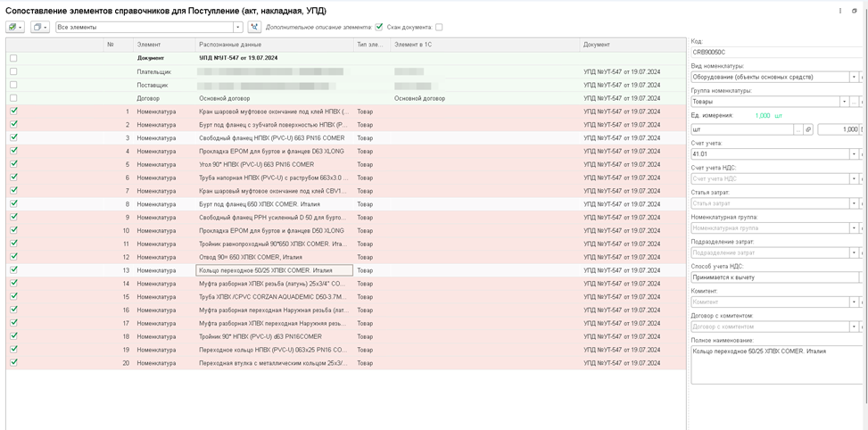The height and width of the screenshot is (430, 868).
Task: Click the edited cell Кольцо переходное 50/25 ХПВХ COMER
Action: click(x=275, y=270)
